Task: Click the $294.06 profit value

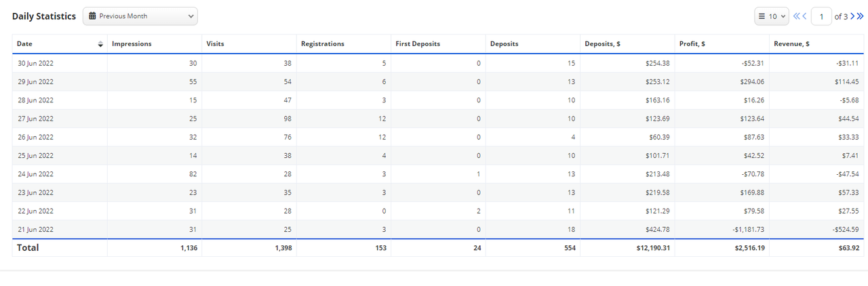Action: (752, 81)
